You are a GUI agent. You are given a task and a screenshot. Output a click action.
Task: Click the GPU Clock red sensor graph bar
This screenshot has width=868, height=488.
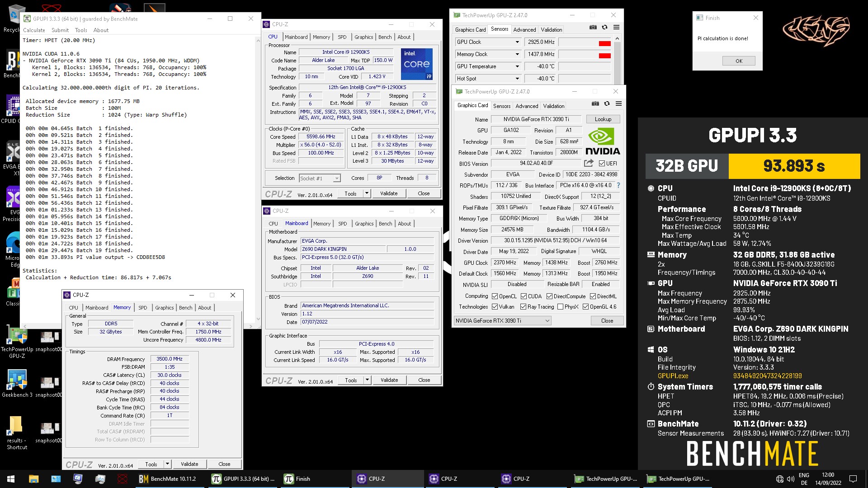pyautogui.click(x=605, y=43)
